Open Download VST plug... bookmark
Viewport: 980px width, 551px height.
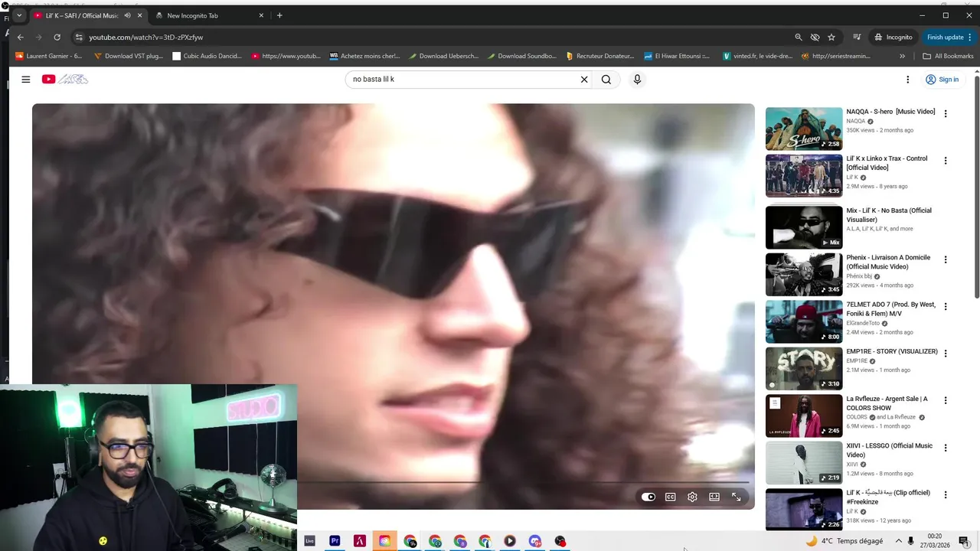(x=129, y=56)
